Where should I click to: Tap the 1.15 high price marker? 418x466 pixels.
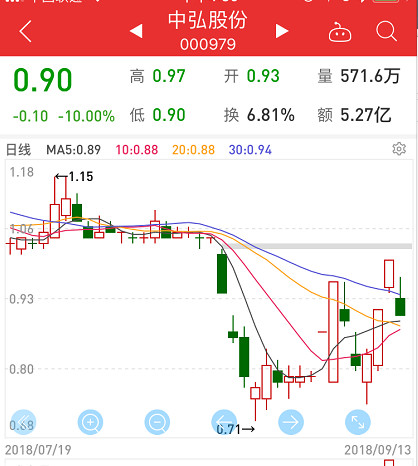74,177
